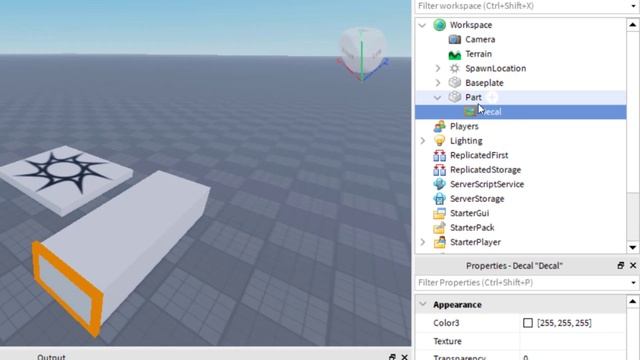
Task: Collapse the Appearance properties section
Action: coord(423,304)
